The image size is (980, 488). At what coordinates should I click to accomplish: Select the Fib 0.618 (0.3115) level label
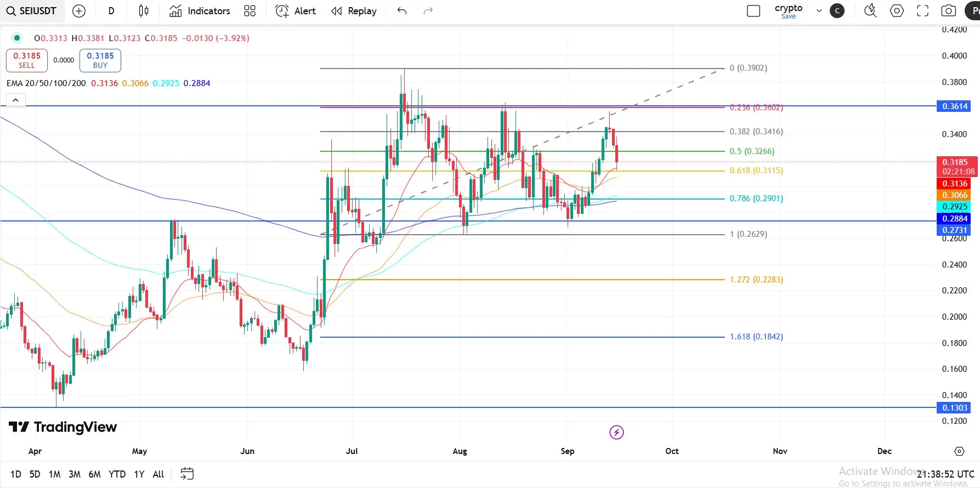coord(756,171)
